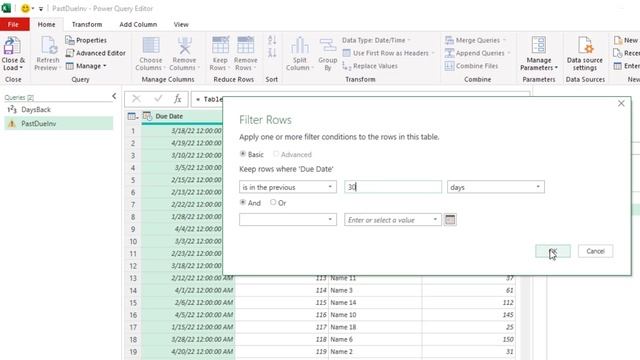This screenshot has width=640, height=360.
Task: Click the cell 'Name 18'
Action: 375,327
